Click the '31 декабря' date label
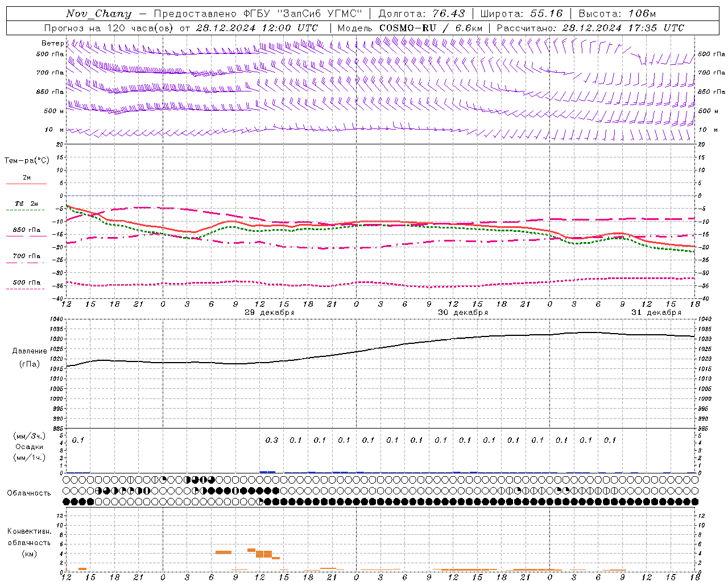Image resolution: width=728 pixels, height=582 pixels. (656, 313)
